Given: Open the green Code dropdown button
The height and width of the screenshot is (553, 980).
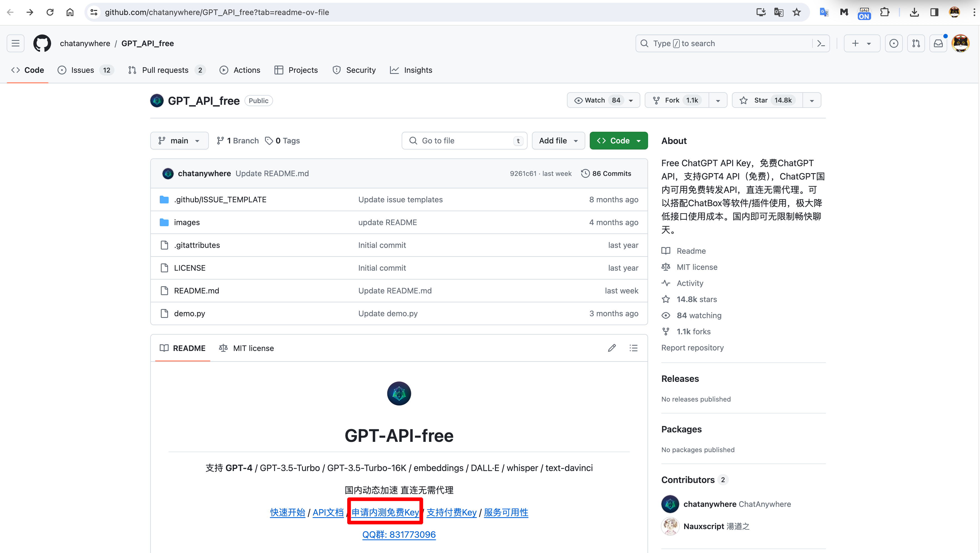Looking at the screenshot, I should coord(619,141).
